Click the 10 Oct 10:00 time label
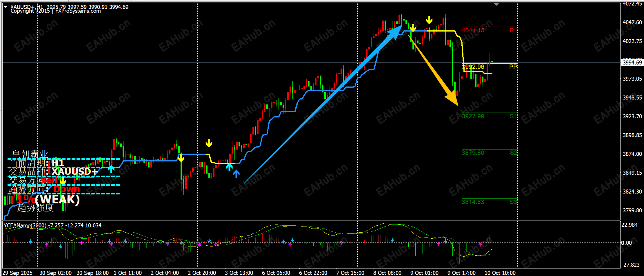Viewport: 644px width, 276px height. (500, 273)
